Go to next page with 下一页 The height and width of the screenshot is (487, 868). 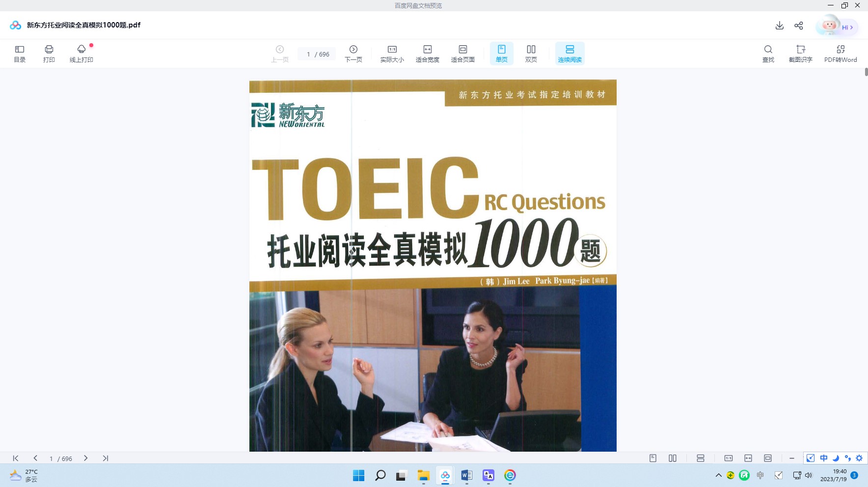(x=353, y=54)
